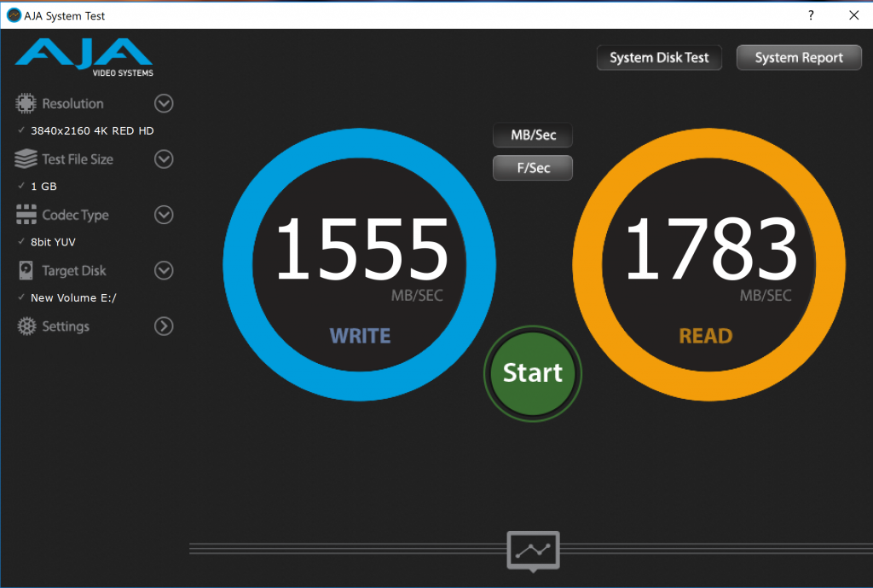Click the Settings label

point(66,326)
